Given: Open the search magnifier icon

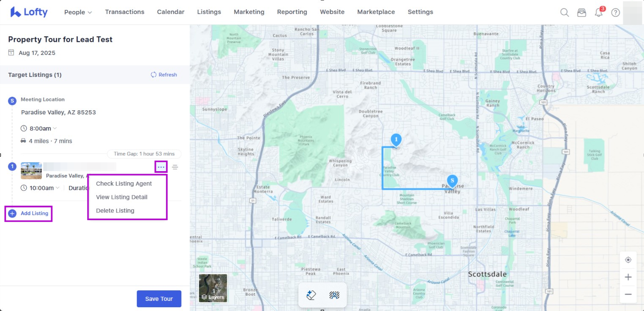Looking at the screenshot, I should pyautogui.click(x=565, y=12).
